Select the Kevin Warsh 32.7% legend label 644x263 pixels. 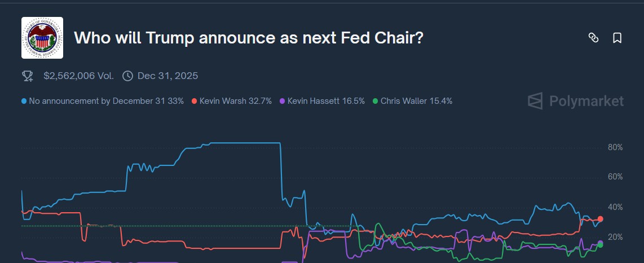click(236, 101)
